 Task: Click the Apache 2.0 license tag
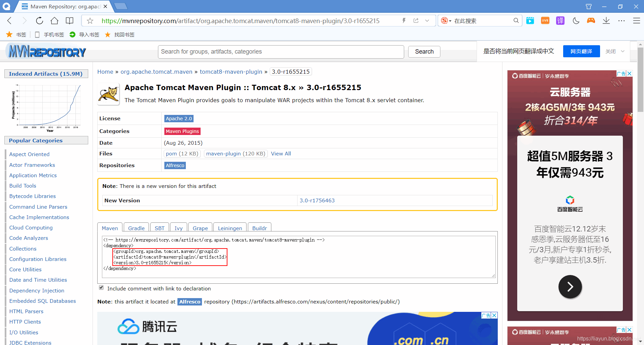coord(179,119)
